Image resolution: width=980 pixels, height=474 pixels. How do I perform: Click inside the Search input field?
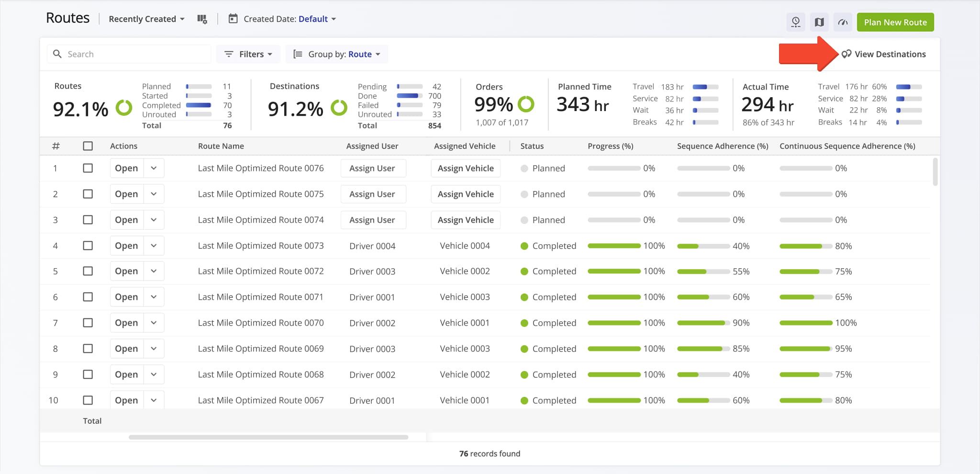[128, 54]
